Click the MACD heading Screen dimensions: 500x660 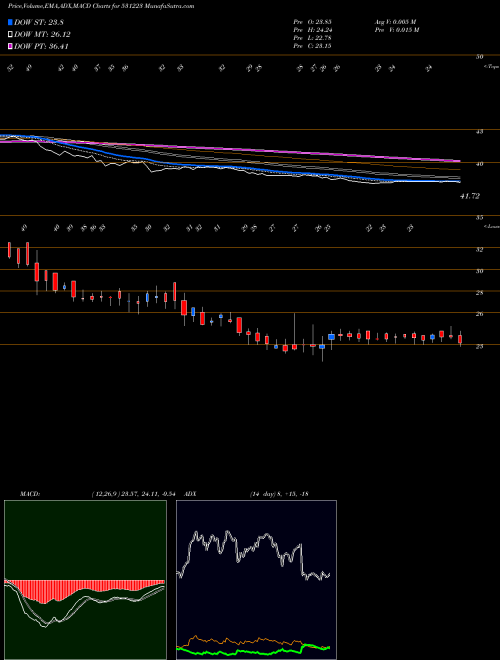[x=29, y=494]
